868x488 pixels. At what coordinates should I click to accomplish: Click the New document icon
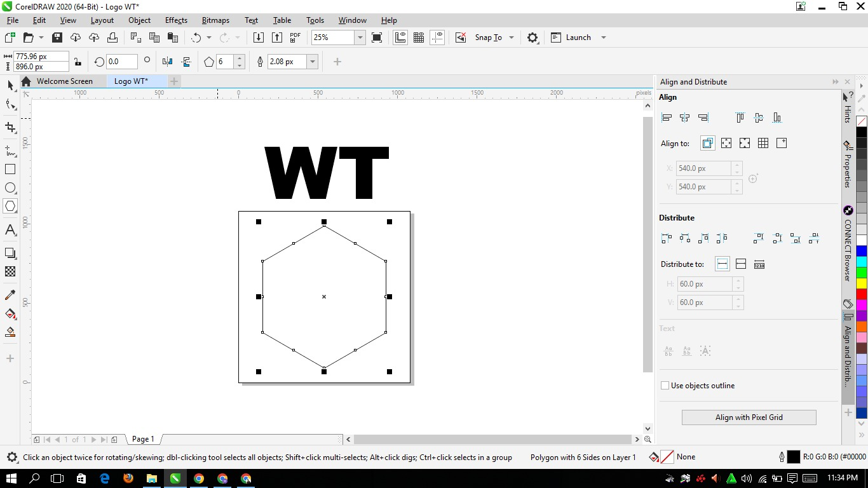[x=10, y=37]
